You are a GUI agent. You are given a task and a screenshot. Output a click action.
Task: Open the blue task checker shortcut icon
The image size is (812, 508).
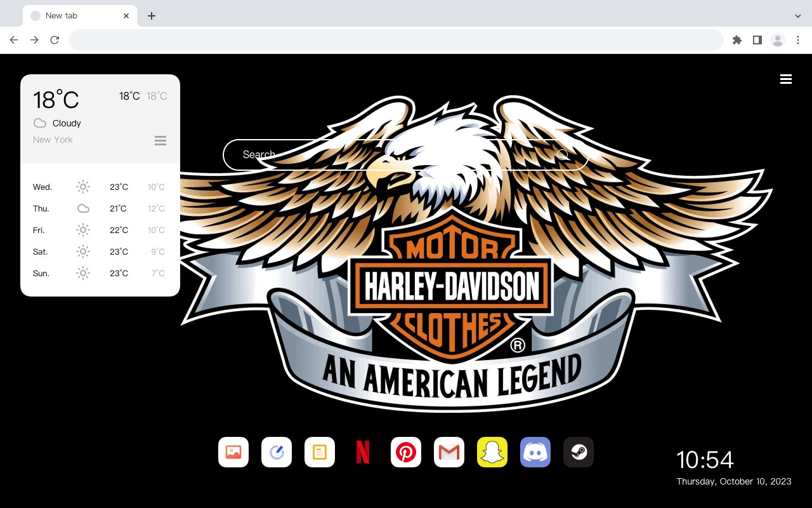(277, 452)
